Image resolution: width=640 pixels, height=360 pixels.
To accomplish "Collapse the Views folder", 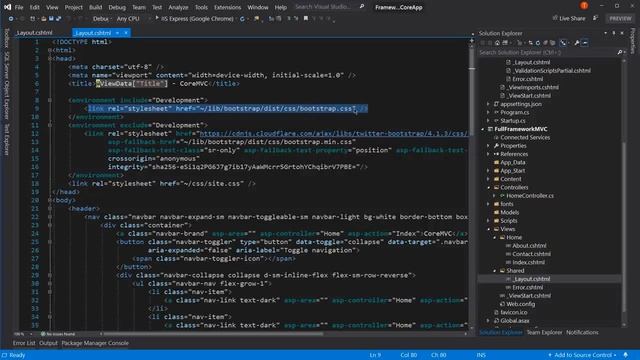I will (x=488, y=229).
